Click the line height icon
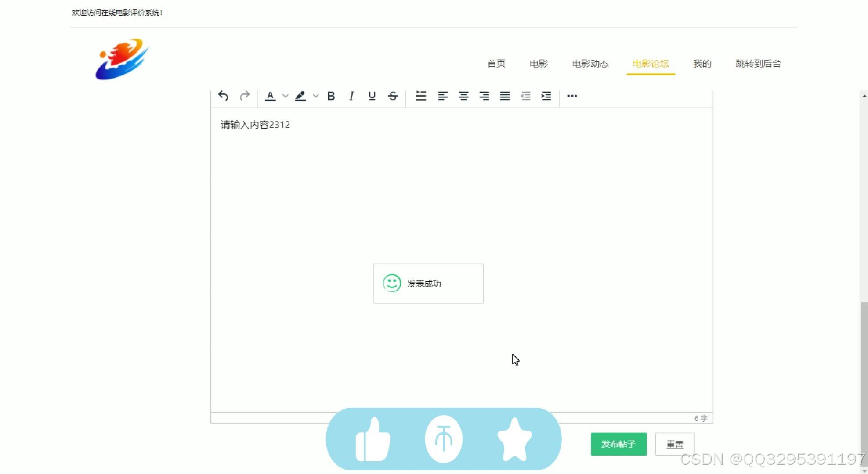Screen dimensions: 868x474 point(421,96)
